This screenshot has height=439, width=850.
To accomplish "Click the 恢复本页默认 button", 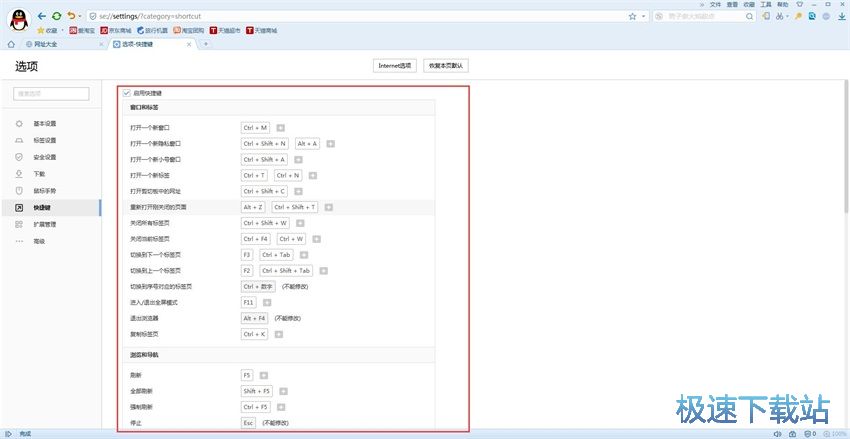I will (446, 66).
